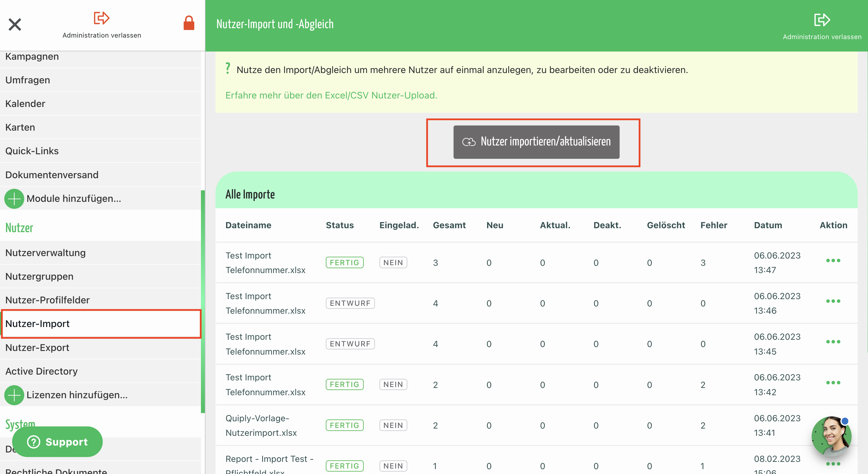The height and width of the screenshot is (474, 868).
Task: Click Quiply-Vorlage-Nutzerimport.xlsx file name
Action: [x=261, y=425]
